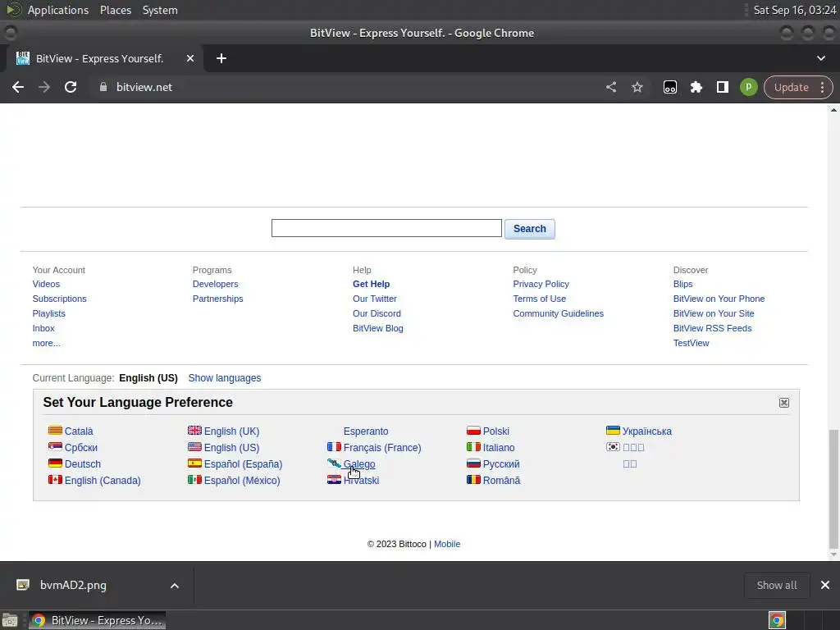Go back with the browser back arrow

tap(18, 87)
